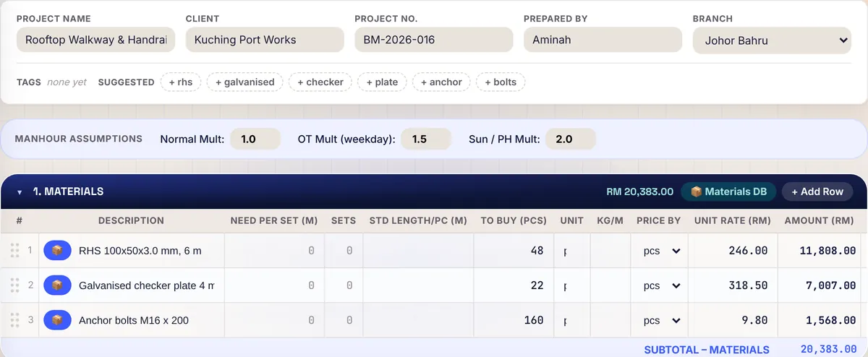
Task: Open Price By dropdown for checker plate row
Action: point(662,285)
